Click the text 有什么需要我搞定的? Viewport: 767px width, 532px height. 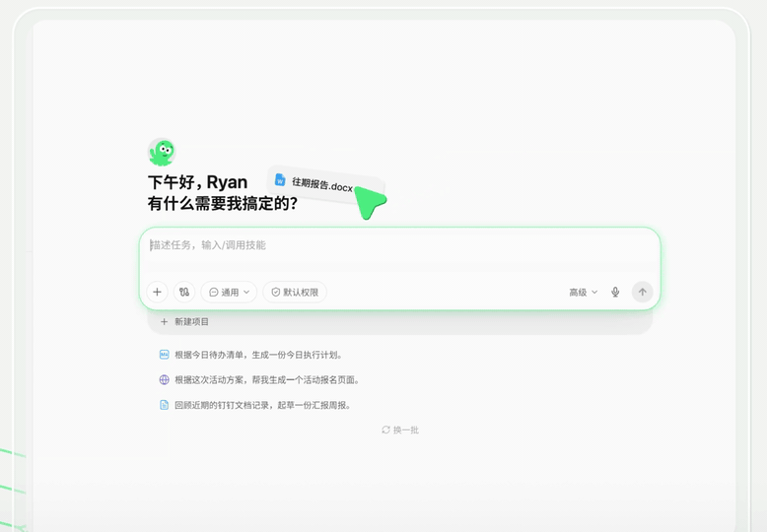(223, 203)
